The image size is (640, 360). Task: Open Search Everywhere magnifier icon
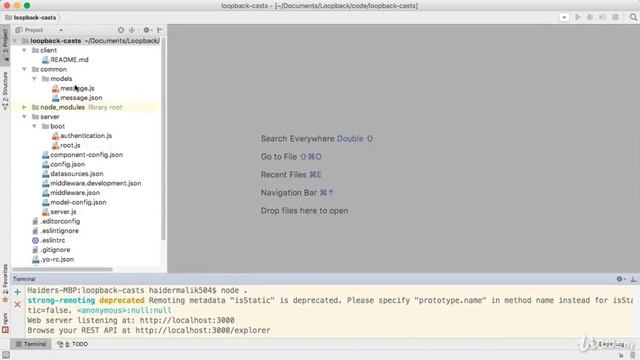click(x=633, y=17)
